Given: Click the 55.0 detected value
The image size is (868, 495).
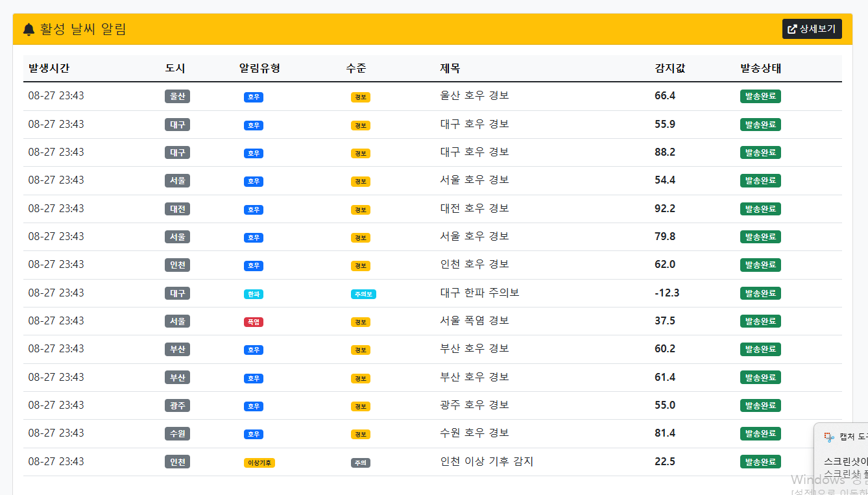Looking at the screenshot, I should coord(665,405).
